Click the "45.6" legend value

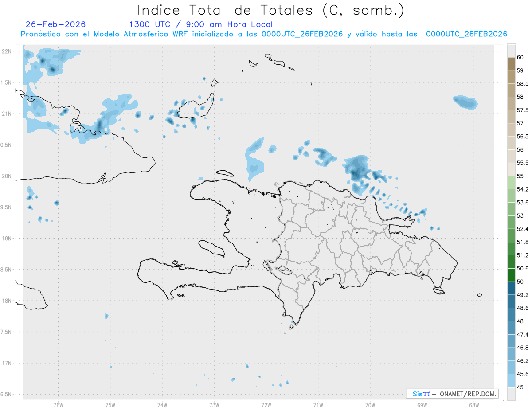522,374
